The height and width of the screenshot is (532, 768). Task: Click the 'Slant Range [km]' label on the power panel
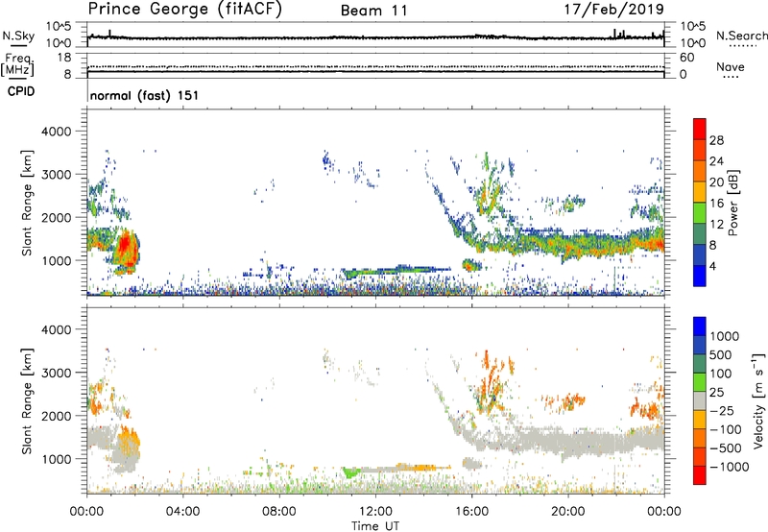click(27, 203)
